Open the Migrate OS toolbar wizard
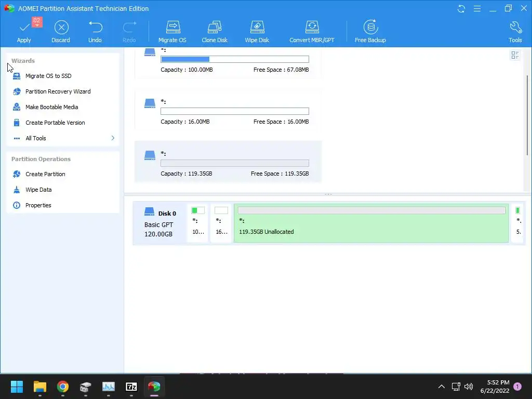The height and width of the screenshot is (399, 532). click(x=172, y=31)
